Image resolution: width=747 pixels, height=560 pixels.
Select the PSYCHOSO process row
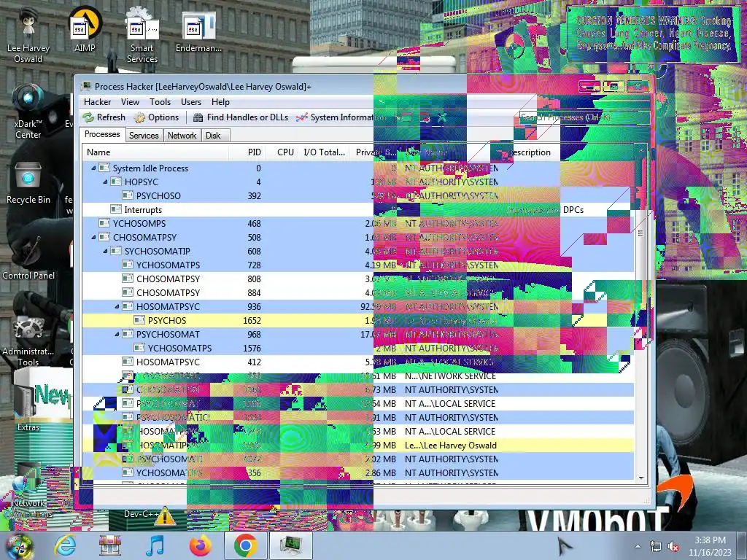point(357,195)
